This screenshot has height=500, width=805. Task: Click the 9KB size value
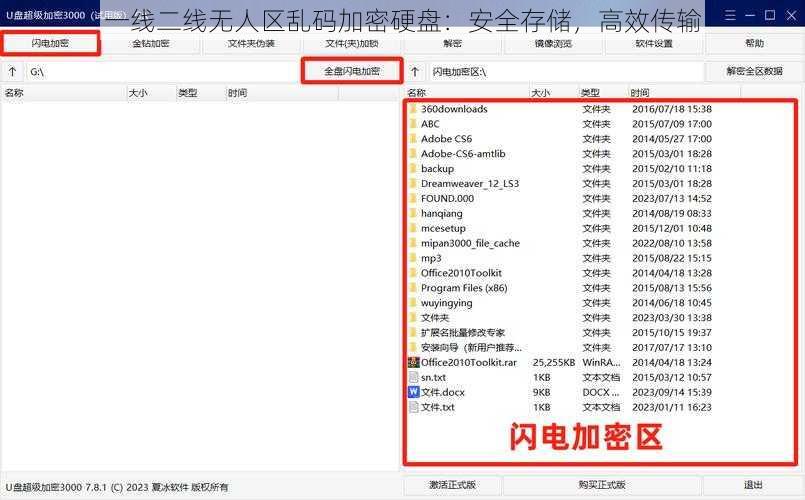tap(542, 392)
